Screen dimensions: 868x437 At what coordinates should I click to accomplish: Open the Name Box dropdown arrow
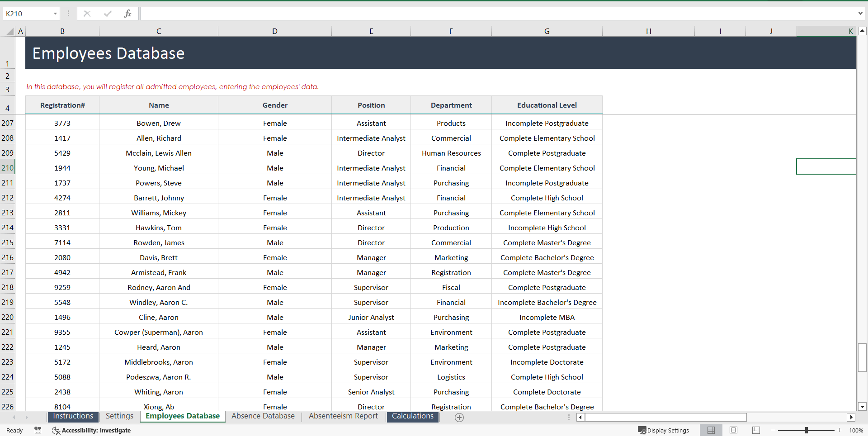(x=55, y=14)
